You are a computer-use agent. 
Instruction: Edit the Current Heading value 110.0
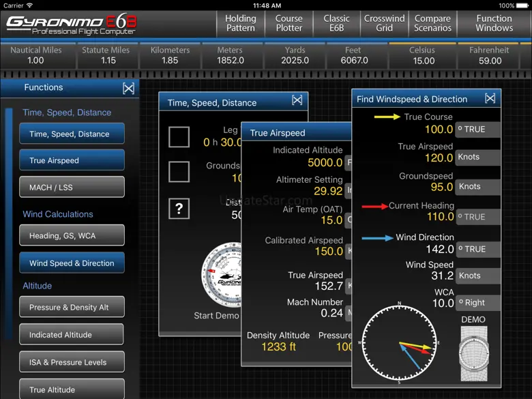441,216
